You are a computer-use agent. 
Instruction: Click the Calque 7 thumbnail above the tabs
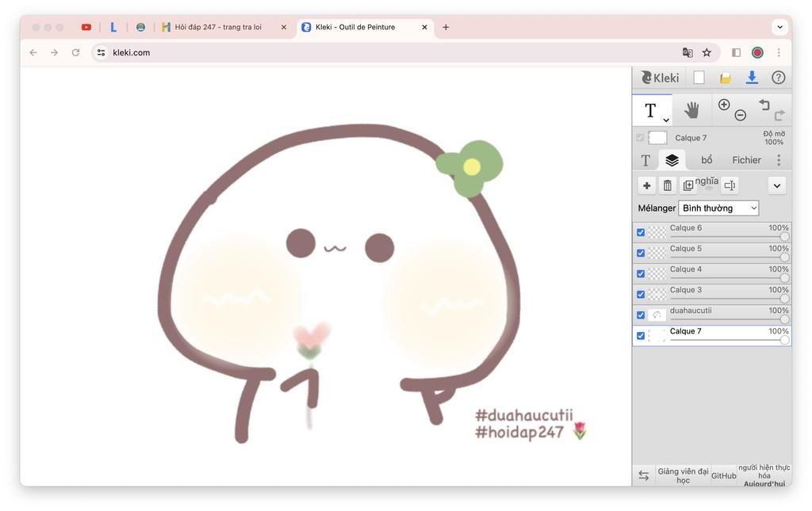[657, 138]
